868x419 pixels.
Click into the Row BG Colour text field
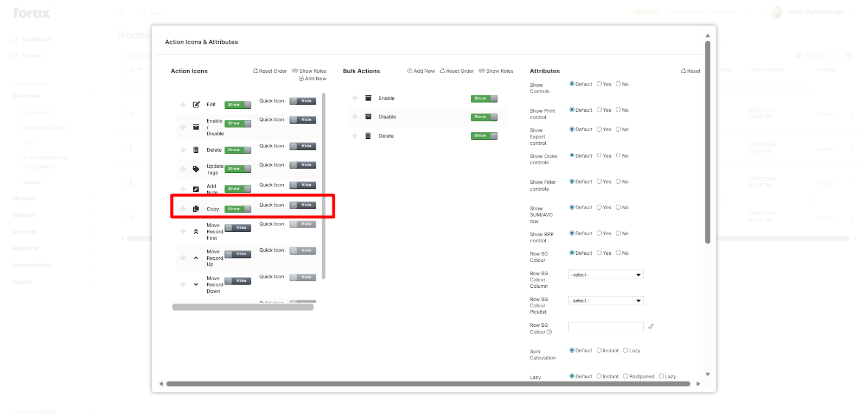605,327
